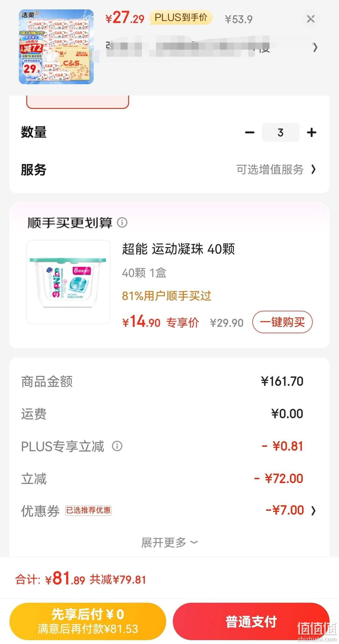View the 洁柔 tissue product thumbnail

pos(56,47)
